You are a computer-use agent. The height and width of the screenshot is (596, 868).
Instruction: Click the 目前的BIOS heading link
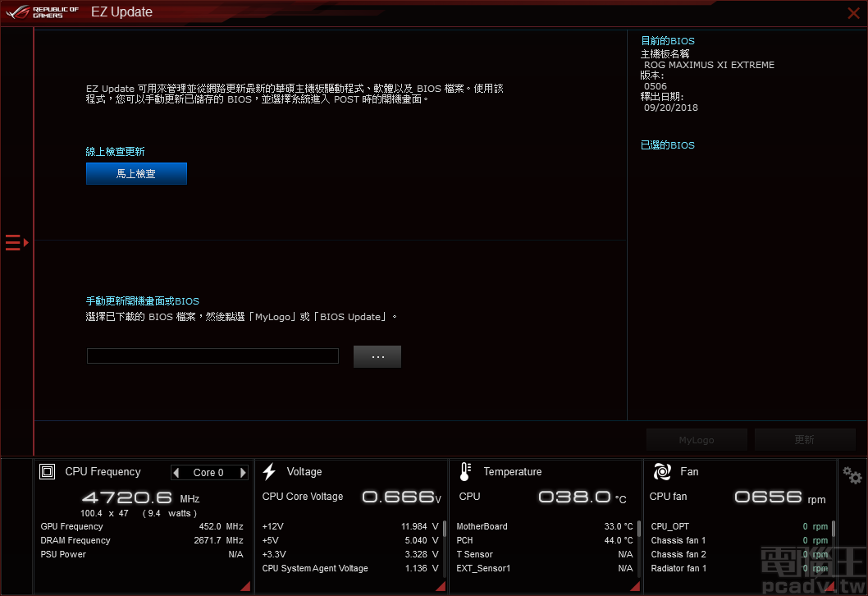tap(667, 40)
